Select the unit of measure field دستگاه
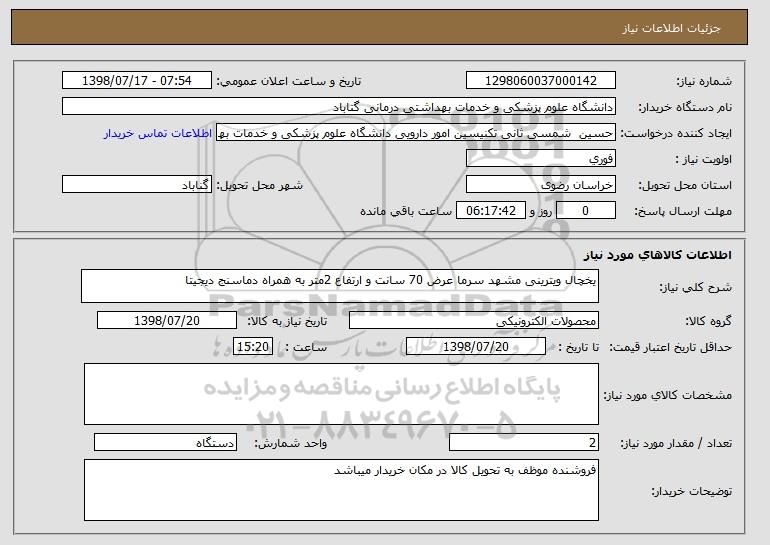This screenshot has width=770, height=545. click(x=165, y=442)
